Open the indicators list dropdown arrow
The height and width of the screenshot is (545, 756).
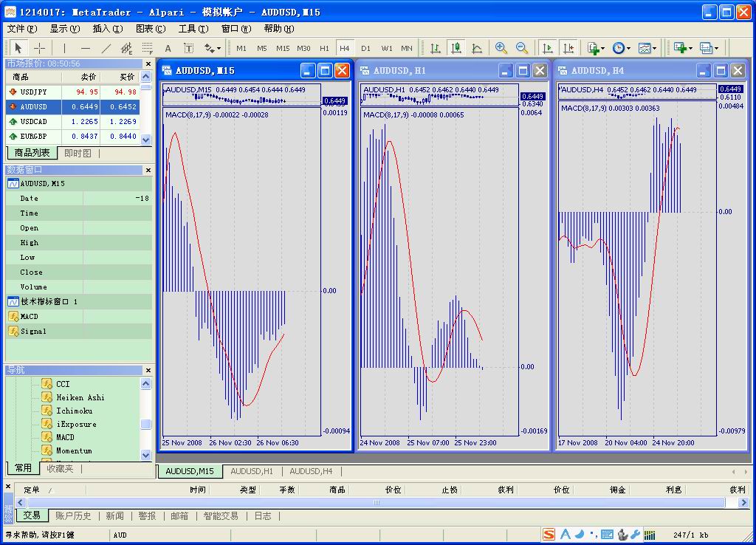[603, 49]
